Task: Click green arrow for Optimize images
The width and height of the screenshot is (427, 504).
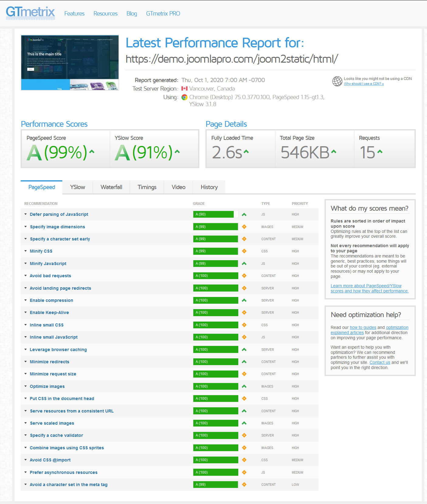Action: pos(244,386)
